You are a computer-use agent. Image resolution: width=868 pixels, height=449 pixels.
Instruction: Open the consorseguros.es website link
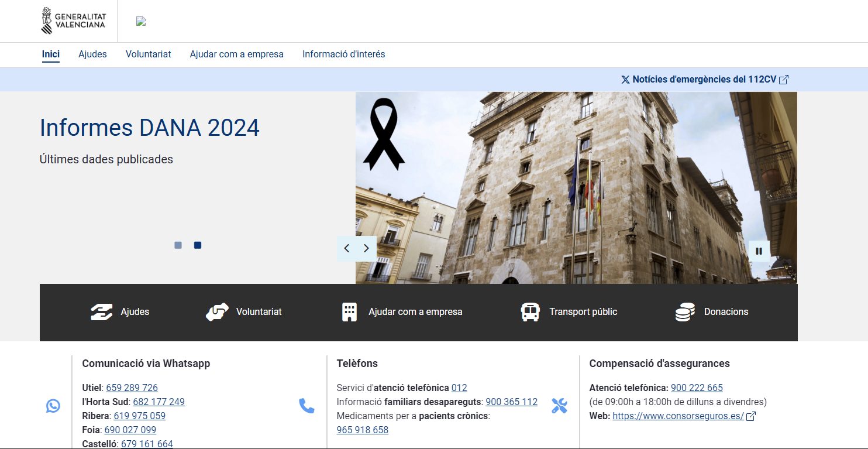click(678, 416)
